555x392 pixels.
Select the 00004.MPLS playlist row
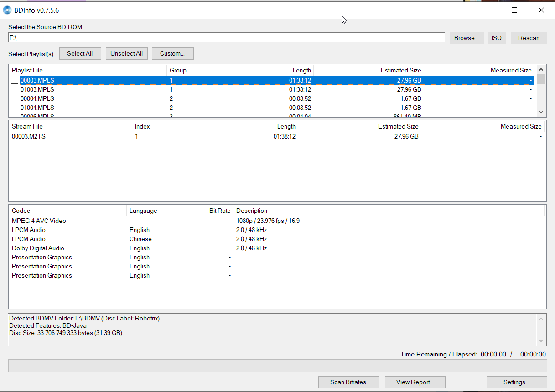(x=272, y=98)
